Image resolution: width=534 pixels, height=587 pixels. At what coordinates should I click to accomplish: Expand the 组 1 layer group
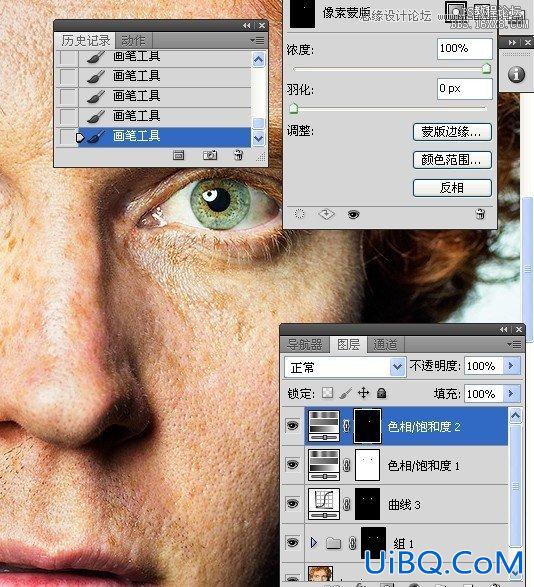point(313,542)
